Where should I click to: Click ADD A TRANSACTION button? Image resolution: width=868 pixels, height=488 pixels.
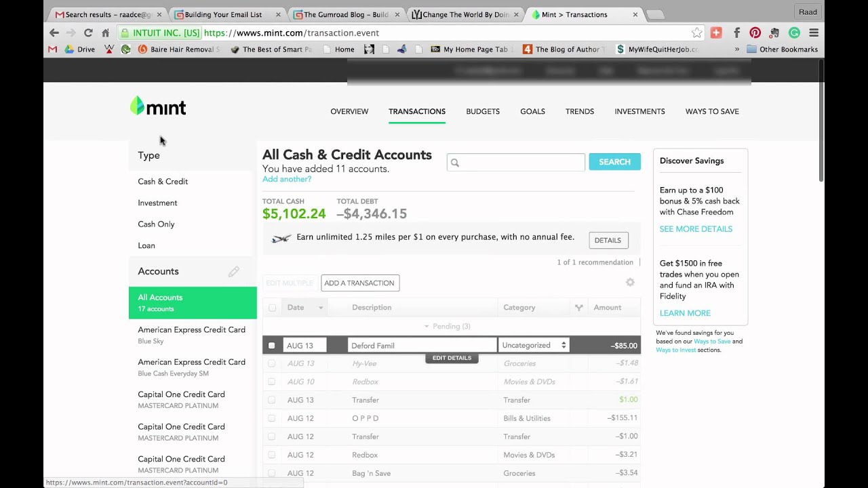(x=359, y=283)
